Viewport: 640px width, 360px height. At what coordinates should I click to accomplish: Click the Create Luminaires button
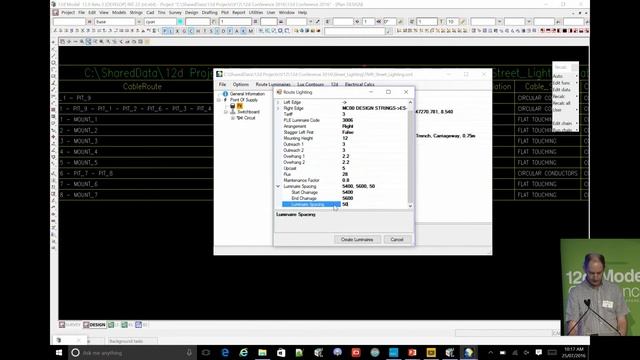point(357,240)
